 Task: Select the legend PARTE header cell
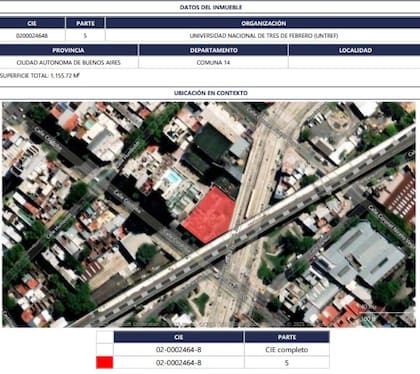tap(287, 337)
